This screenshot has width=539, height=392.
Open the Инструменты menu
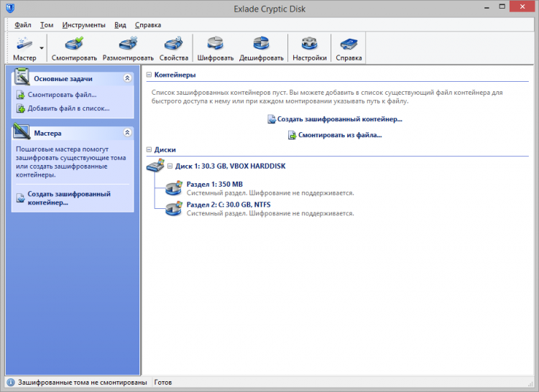coord(83,25)
